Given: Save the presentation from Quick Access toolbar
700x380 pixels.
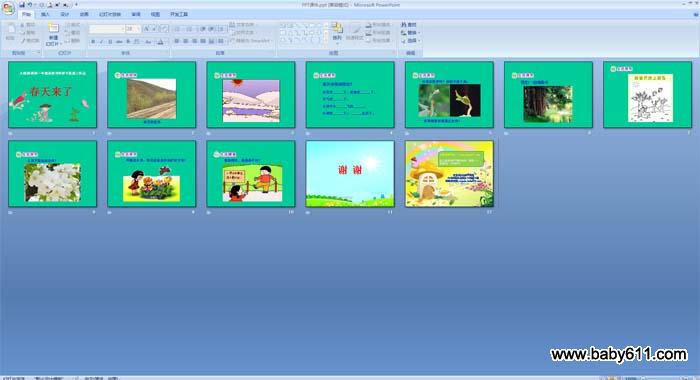Looking at the screenshot, I should pyautogui.click(x=21, y=5).
